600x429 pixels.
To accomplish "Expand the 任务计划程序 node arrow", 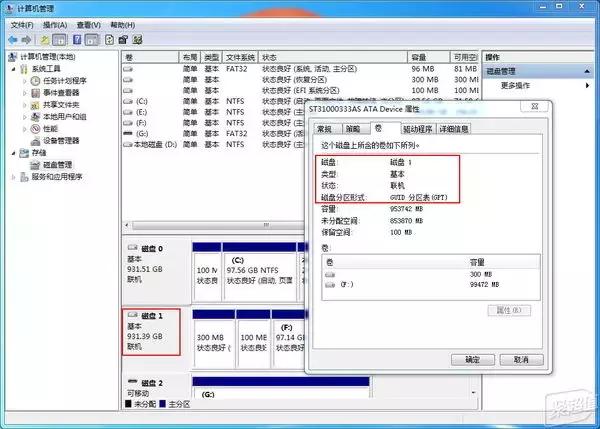I will pyautogui.click(x=25, y=81).
